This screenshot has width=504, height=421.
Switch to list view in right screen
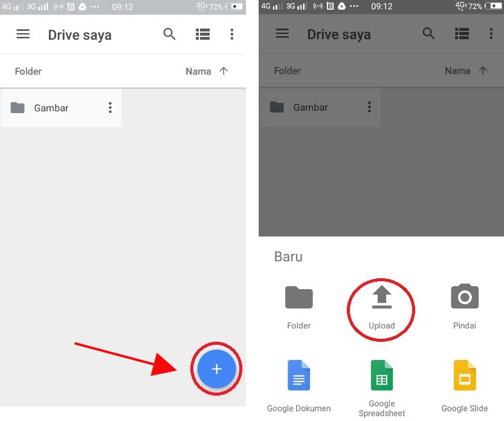pyautogui.click(x=462, y=33)
